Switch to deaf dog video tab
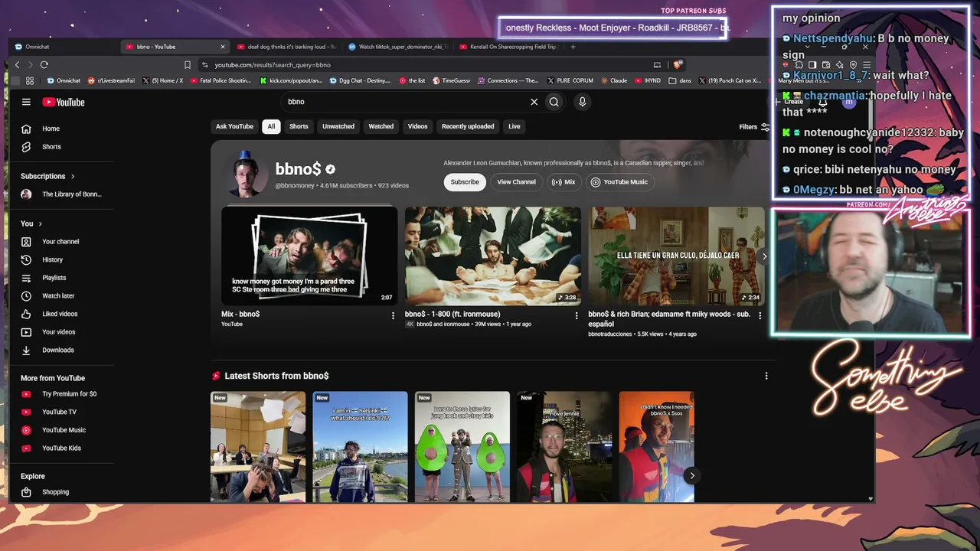Screen dimensions: 980x551 (x=286, y=47)
